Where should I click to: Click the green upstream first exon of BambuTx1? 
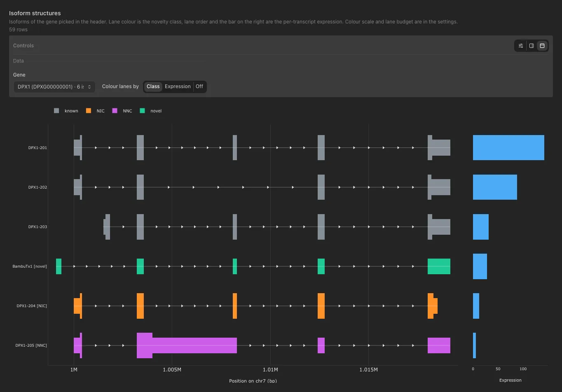click(x=59, y=266)
